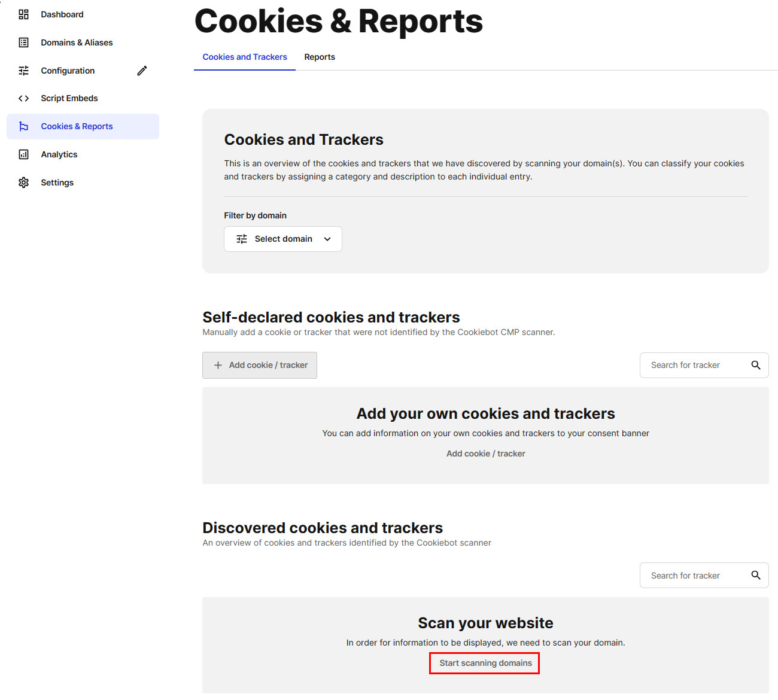Click the Add cookie / tracker button

260,365
